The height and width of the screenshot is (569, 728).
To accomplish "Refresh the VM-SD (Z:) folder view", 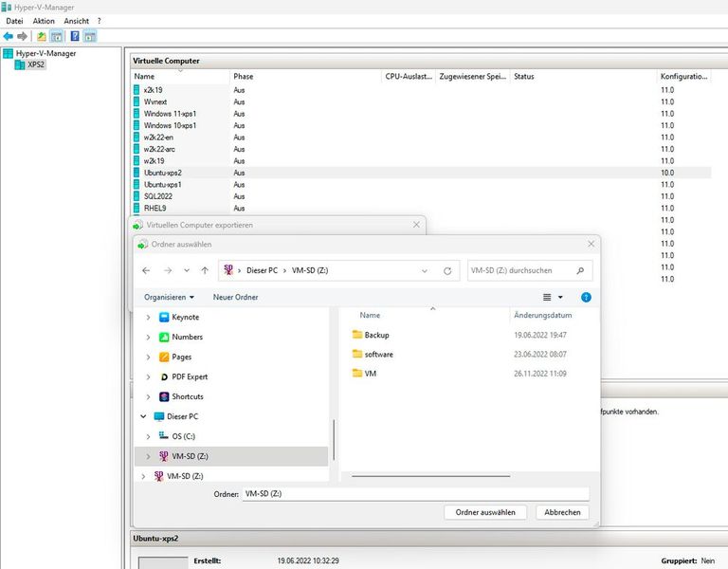I will coord(447,271).
